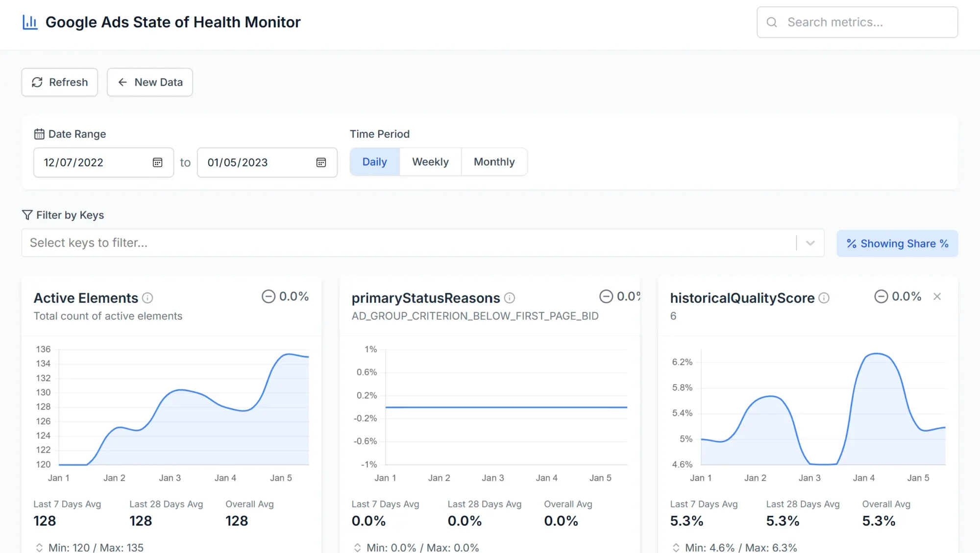This screenshot has width=980, height=553.
Task: Click AD_GROUP_CRITERION_BELOW_FIRST_PAGE_BID subtitle
Action: coord(475,316)
